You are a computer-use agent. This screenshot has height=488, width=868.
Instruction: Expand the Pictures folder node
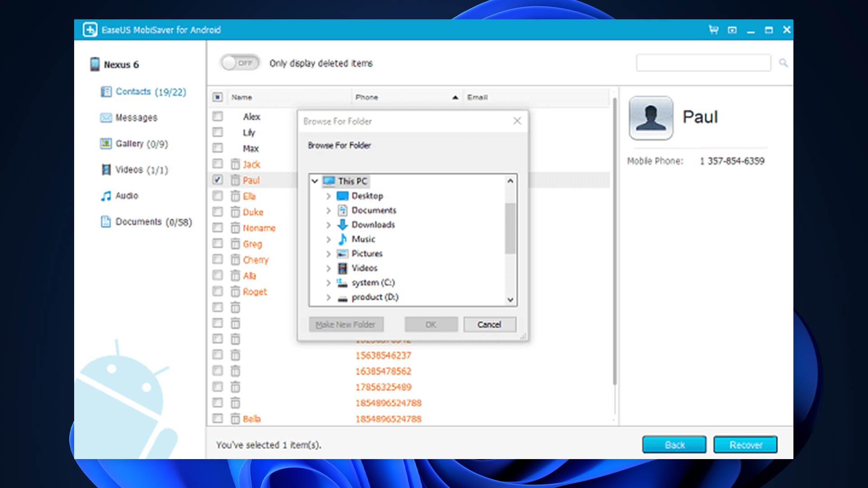[x=329, y=254]
